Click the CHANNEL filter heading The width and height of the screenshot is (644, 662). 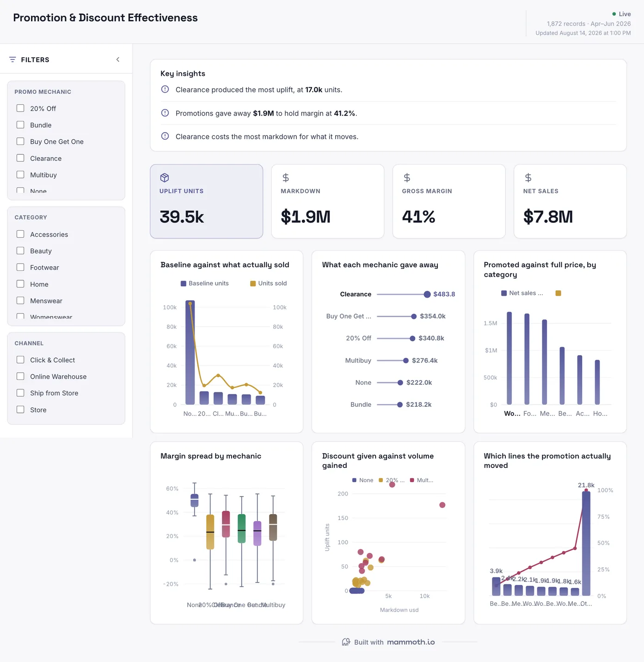click(29, 343)
